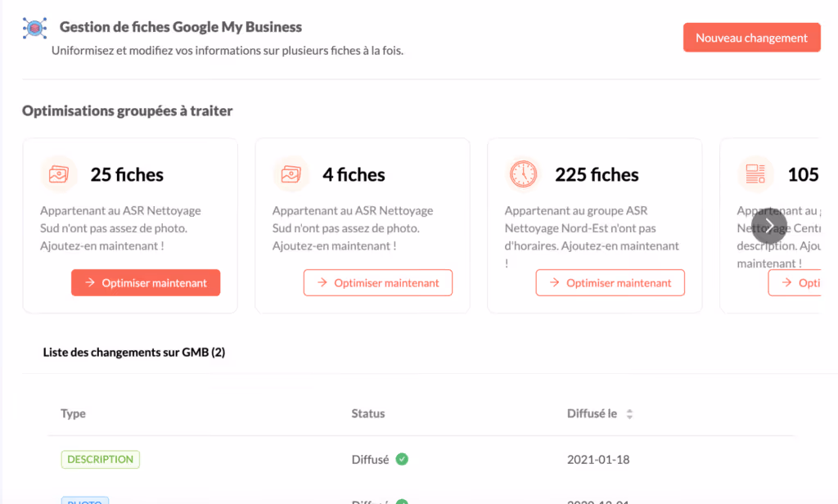Optimize now on the 4 fiches card
838x504 pixels.
(x=378, y=283)
